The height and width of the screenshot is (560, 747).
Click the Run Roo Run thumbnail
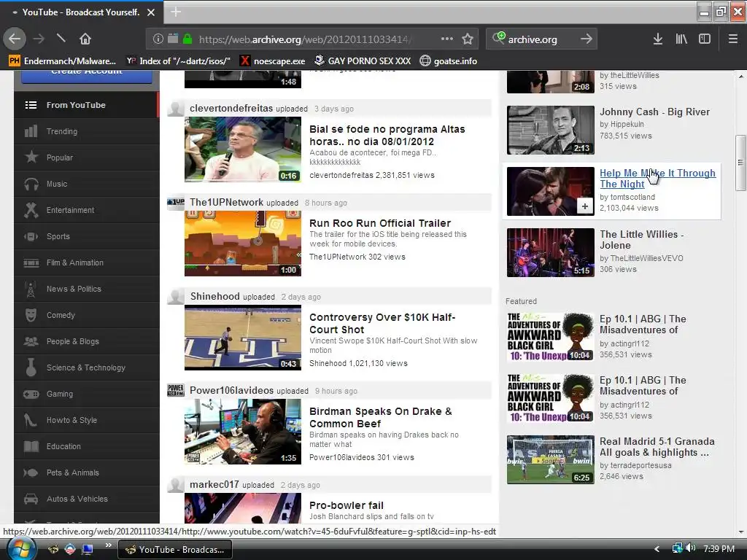[x=243, y=244]
